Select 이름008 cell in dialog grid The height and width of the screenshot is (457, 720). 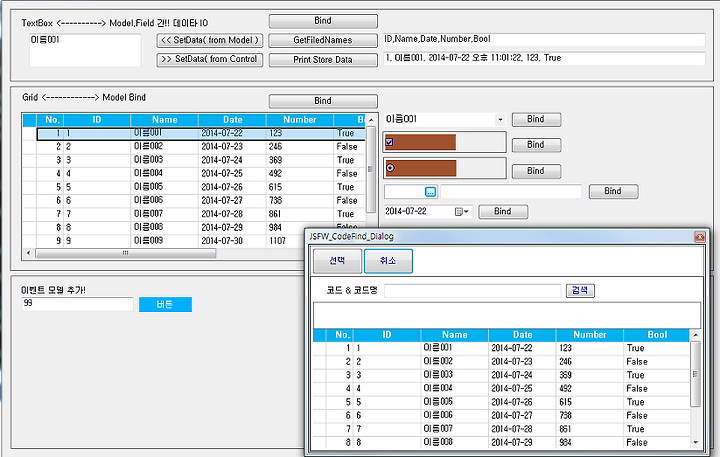click(x=455, y=442)
